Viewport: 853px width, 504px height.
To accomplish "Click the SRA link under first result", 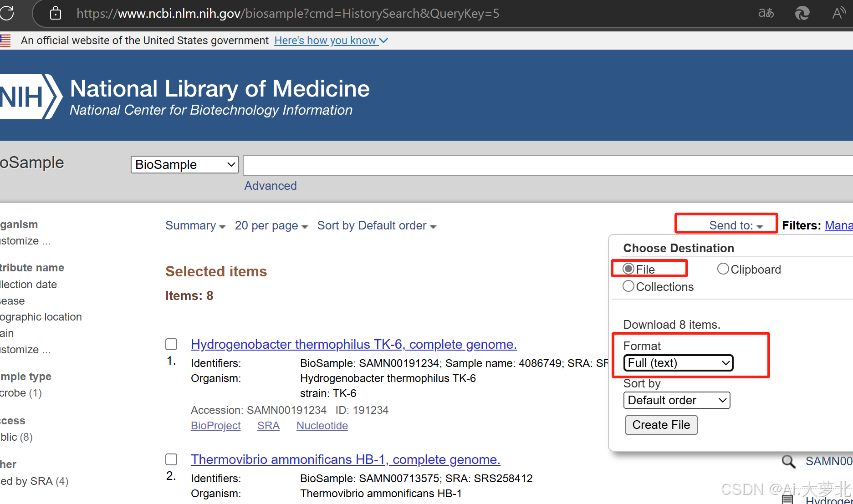I will 269,426.
